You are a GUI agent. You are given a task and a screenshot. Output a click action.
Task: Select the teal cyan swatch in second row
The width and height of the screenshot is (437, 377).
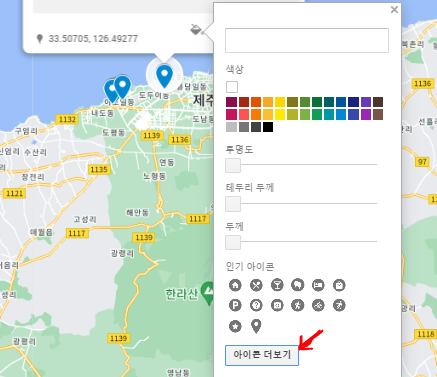tap(329, 114)
